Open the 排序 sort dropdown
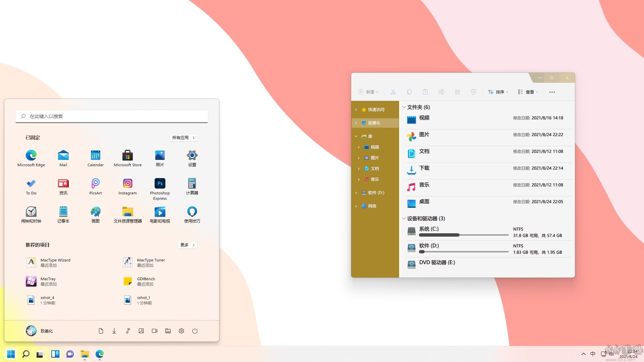644x362 pixels. tap(498, 92)
